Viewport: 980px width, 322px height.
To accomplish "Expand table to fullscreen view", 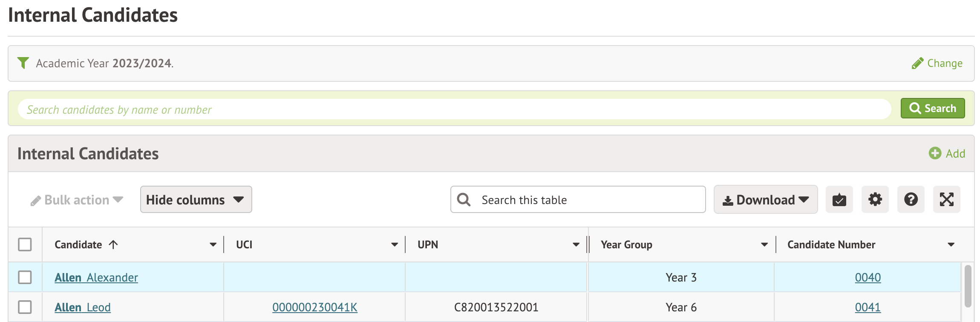I will pos(946,199).
